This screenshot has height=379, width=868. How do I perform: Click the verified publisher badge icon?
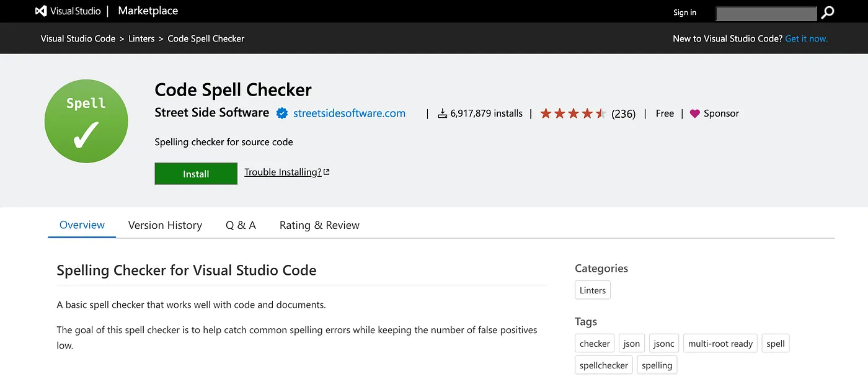[x=281, y=114]
